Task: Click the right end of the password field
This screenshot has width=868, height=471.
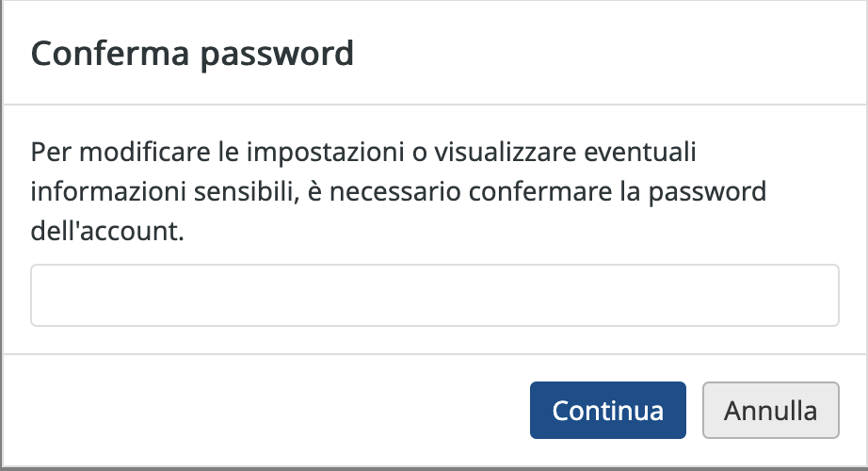Action: [x=825, y=296]
